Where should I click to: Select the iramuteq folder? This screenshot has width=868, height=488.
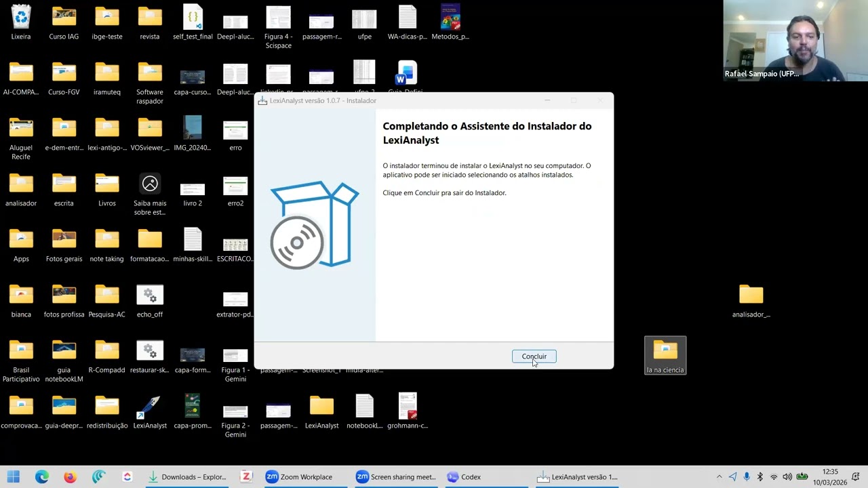click(106, 78)
